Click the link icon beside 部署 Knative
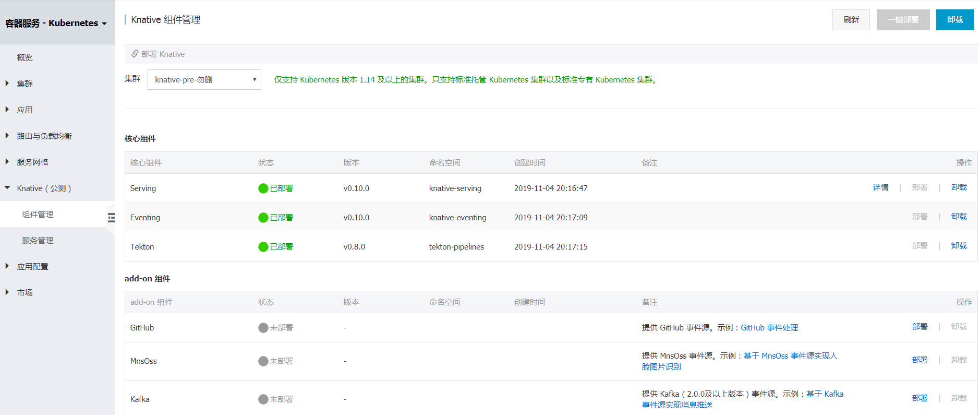This screenshot has height=415, width=980. (135, 54)
